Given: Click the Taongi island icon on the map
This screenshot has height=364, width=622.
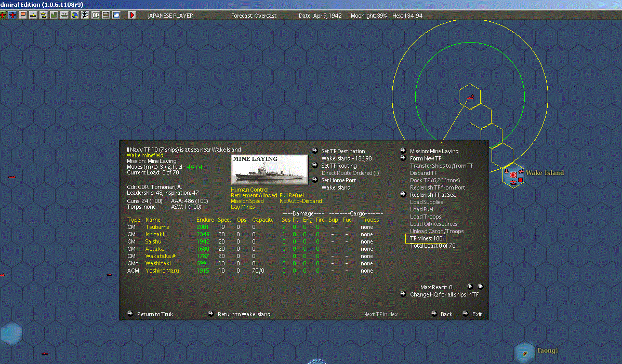Looking at the screenshot, I should tap(525, 353).
